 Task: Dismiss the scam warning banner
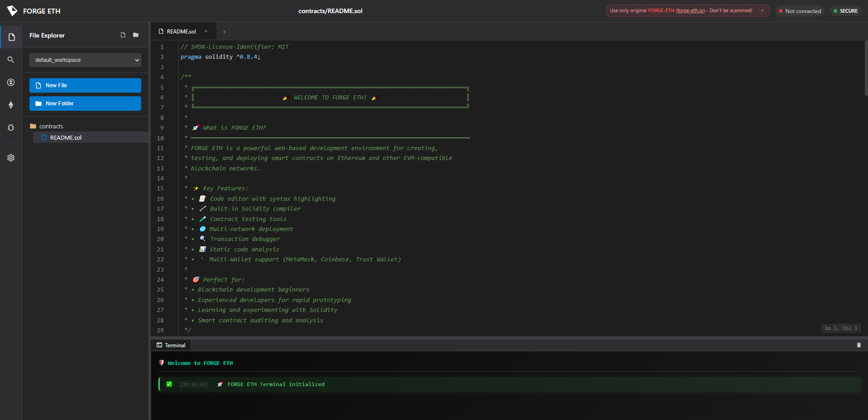click(x=762, y=11)
